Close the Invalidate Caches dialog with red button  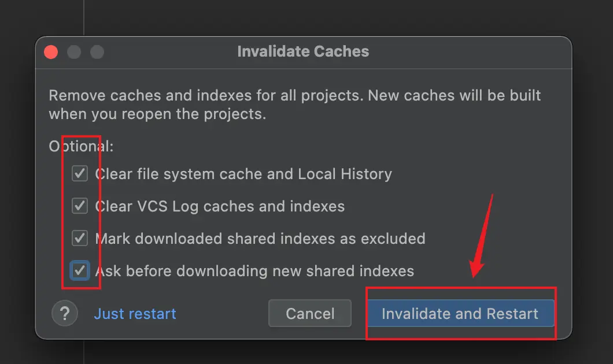(51, 52)
